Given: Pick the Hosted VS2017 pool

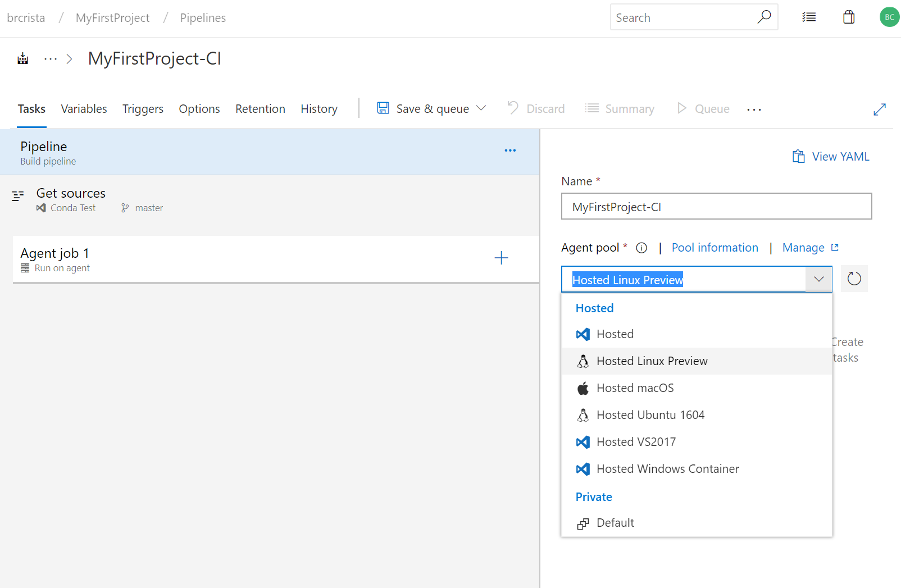Looking at the screenshot, I should (697, 442).
